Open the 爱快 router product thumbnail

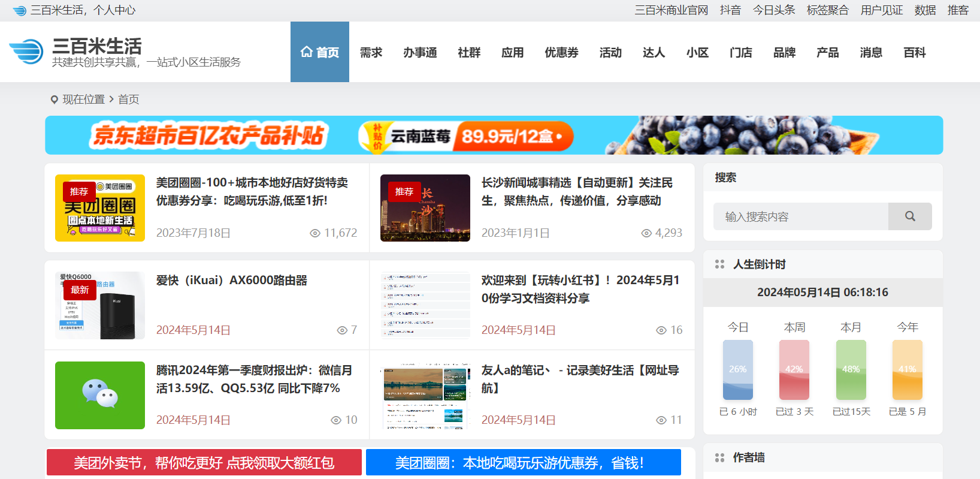pyautogui.click(x=100, y=306)
